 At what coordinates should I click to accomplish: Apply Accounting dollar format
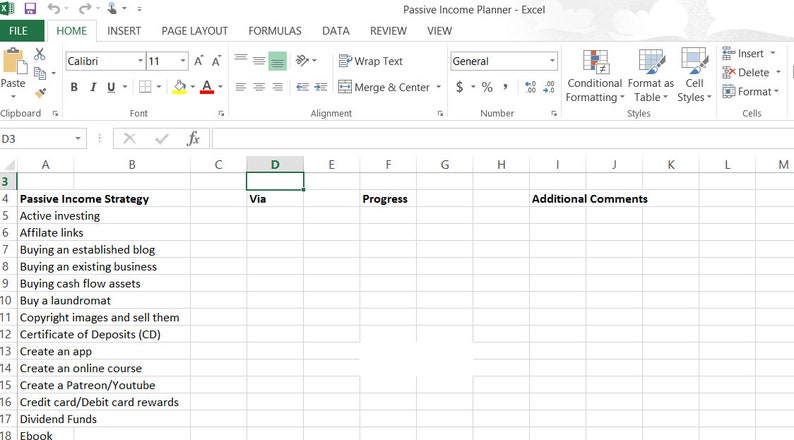click(459, 87)
